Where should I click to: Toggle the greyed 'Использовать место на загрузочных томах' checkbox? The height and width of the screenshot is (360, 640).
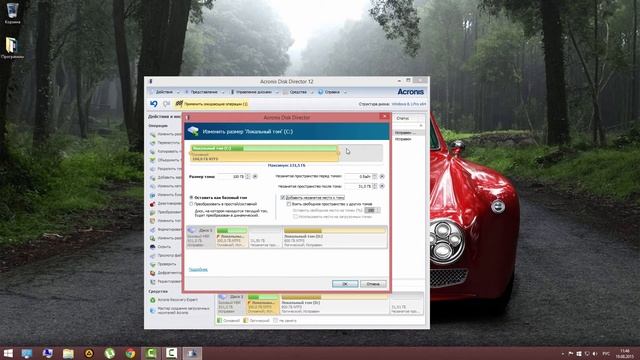pyautogui.click(x=295, y=217)
